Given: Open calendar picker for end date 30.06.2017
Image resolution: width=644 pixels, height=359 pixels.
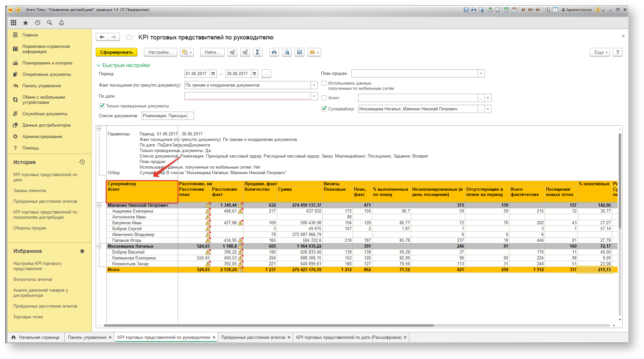Looking at the screenshot, I should pyautogui.click(x=255, y=74).
